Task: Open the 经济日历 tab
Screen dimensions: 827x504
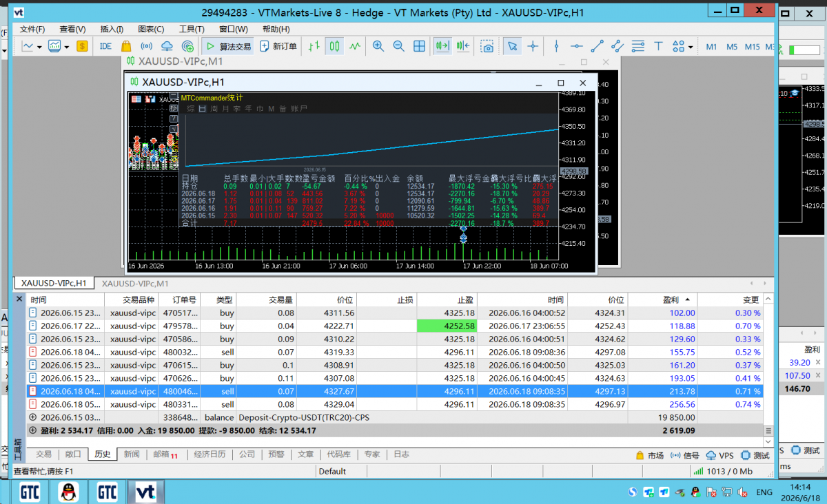Action: (210, 454)
